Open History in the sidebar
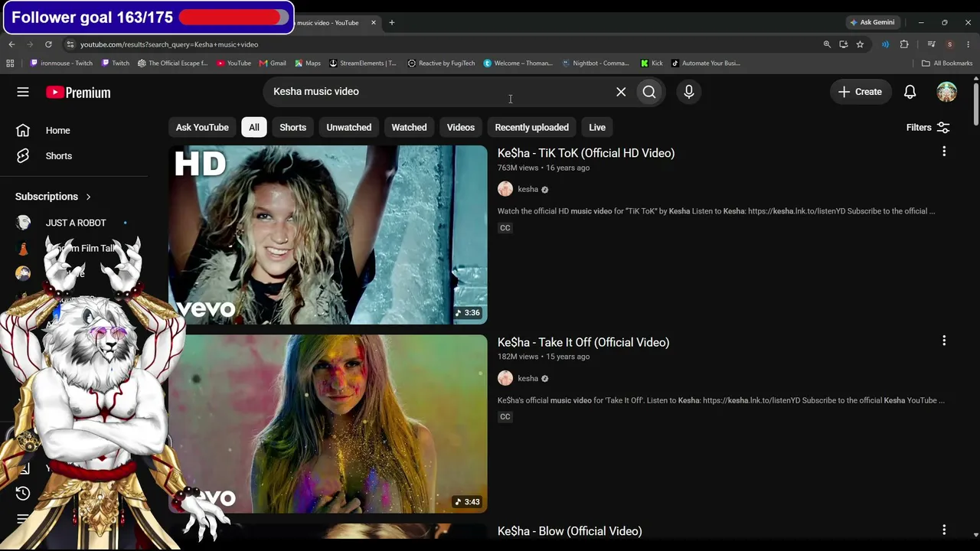 point(23,493)
